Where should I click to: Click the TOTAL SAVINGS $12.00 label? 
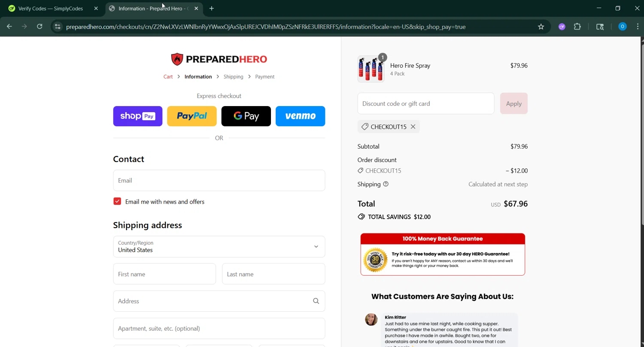pyautogui.click(x=399, y=217)
